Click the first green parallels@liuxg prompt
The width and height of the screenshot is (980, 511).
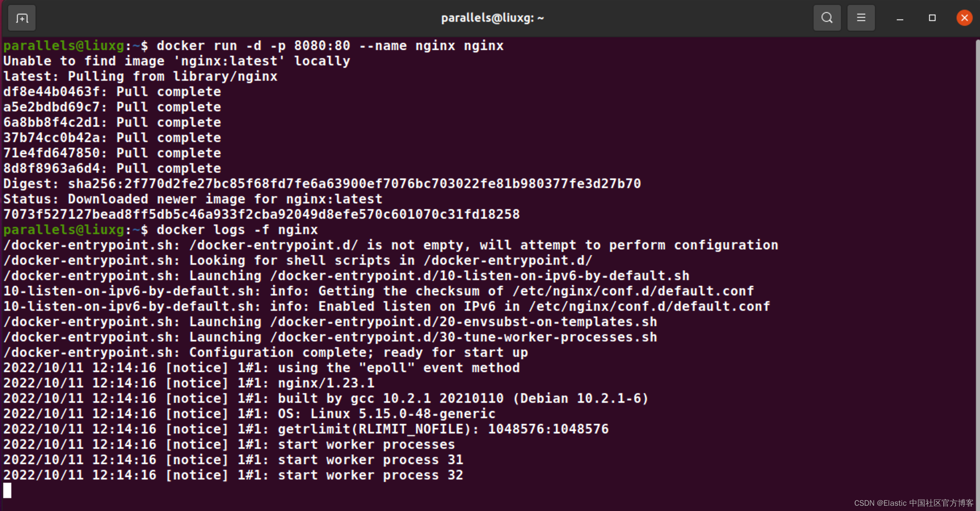tap(64, 46)
